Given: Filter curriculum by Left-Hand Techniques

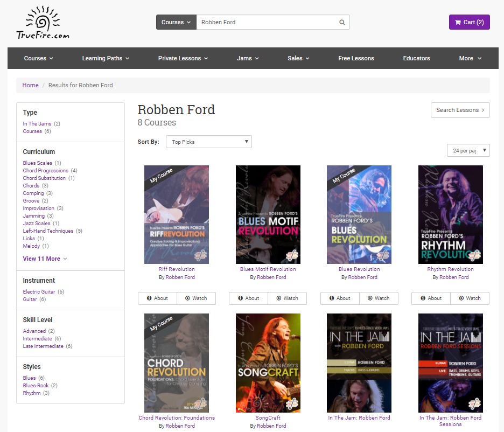Looking at the screenshot, I should tap(48, 231).
